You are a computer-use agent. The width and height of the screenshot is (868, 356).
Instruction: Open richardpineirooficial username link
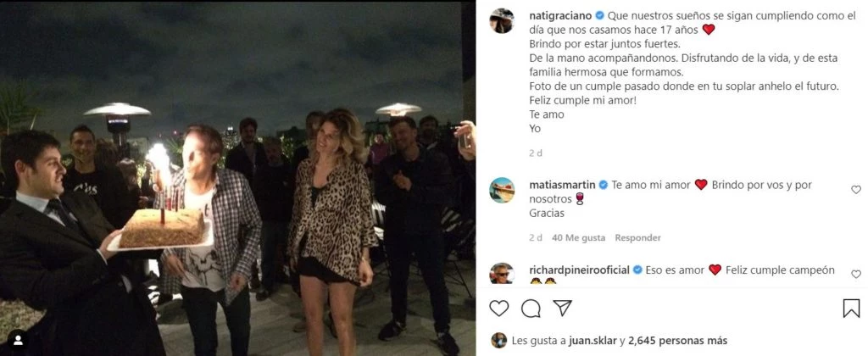click(580, 270)
